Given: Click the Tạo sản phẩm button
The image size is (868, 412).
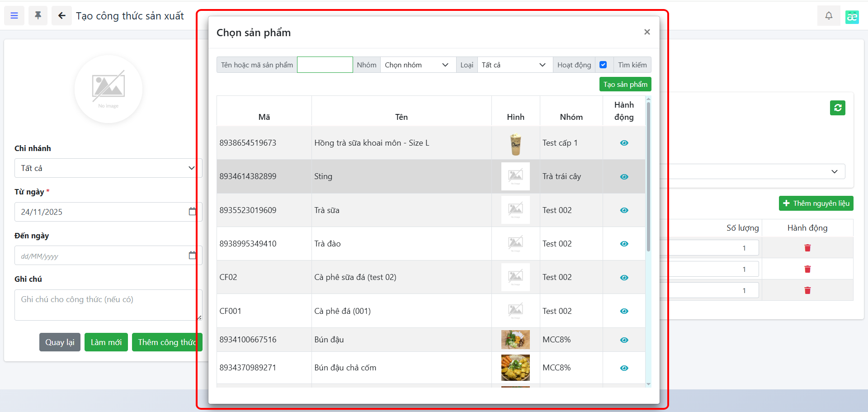Looking at the screenshot, I should click(625, 85).
